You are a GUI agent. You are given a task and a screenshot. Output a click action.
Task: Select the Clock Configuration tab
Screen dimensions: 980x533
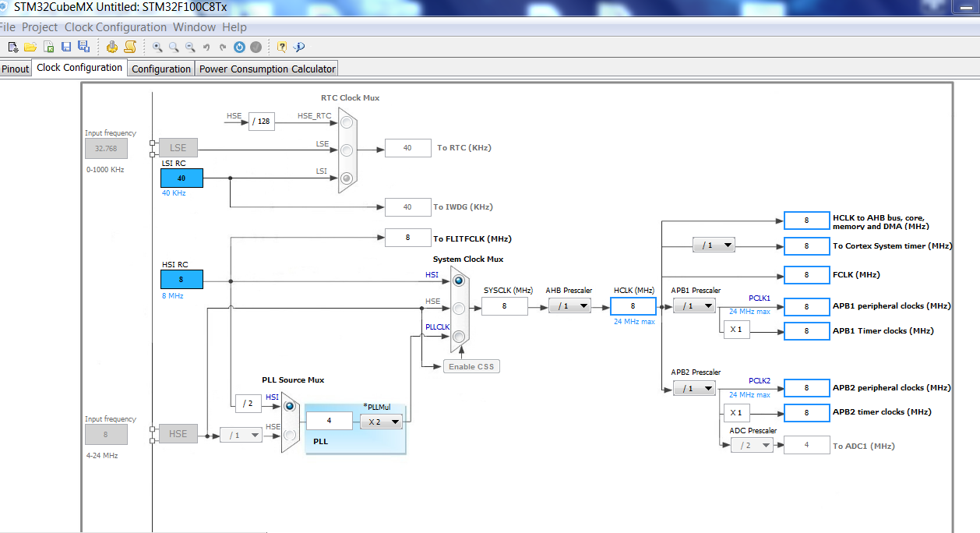[79, 68]
